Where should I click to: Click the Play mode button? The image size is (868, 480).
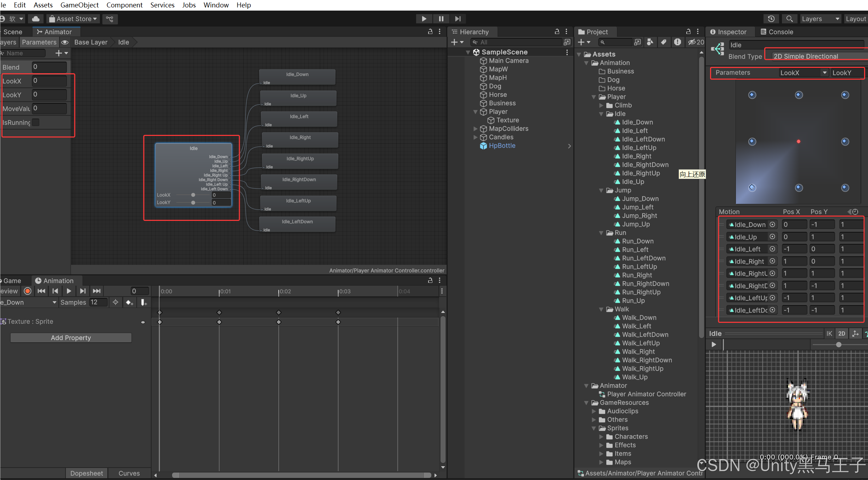pos(424,19)
